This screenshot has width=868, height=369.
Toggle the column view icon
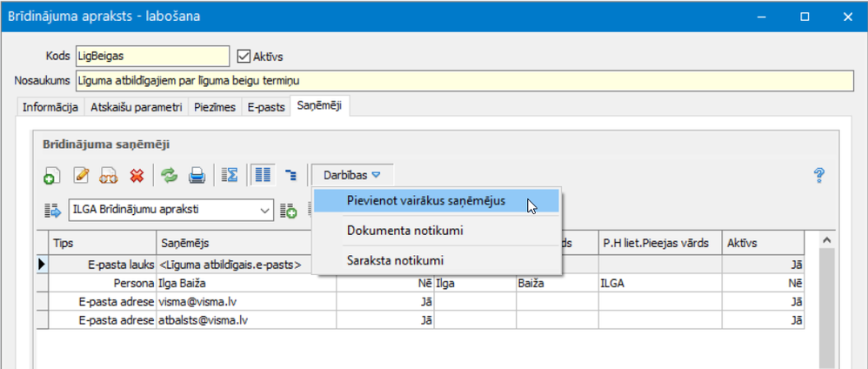[260, 175]
